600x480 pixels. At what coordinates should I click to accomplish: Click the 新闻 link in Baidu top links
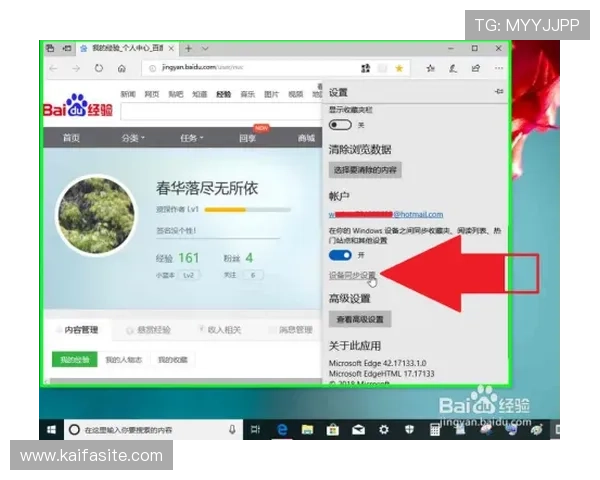pos(128,94)
